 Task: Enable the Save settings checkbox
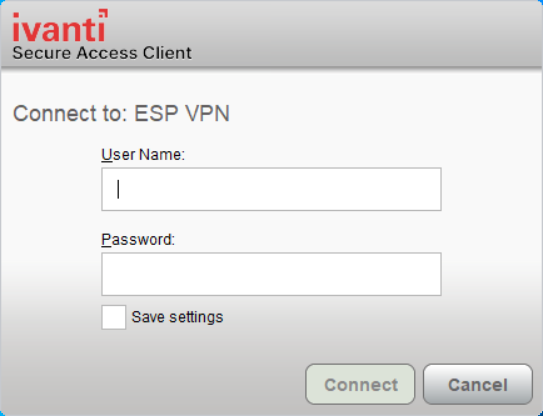point(114,317)
